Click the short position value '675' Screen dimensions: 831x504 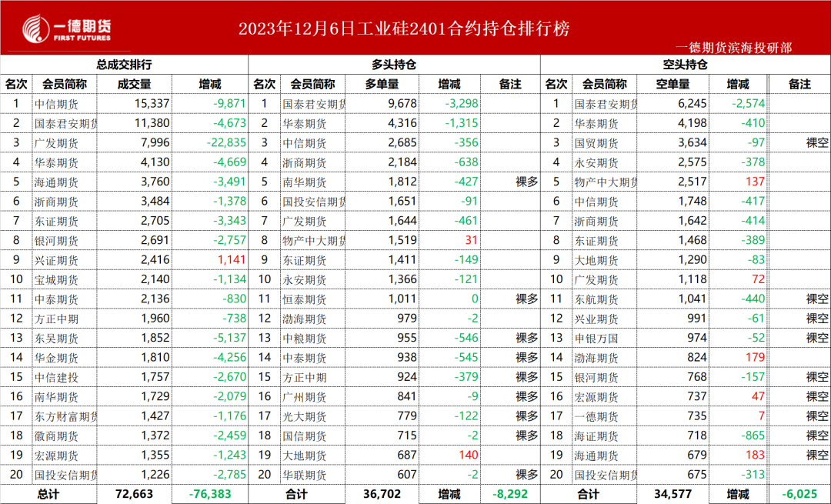point(697,474)
